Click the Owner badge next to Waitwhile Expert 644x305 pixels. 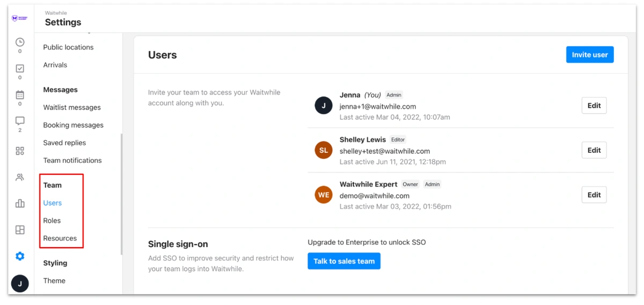click(411, 184)
